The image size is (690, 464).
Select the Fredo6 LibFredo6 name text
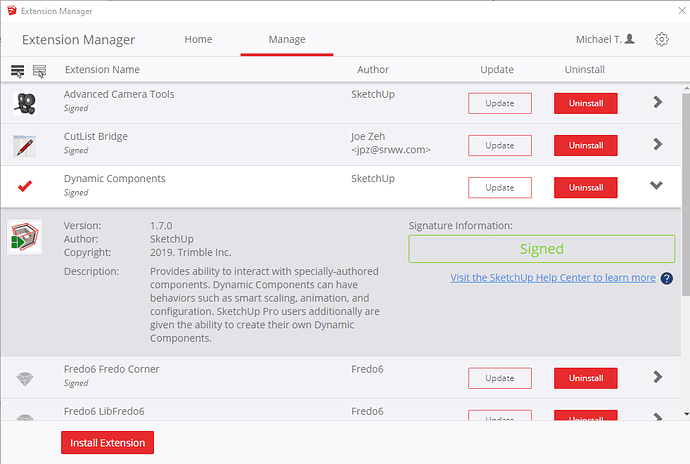[104, 411]
